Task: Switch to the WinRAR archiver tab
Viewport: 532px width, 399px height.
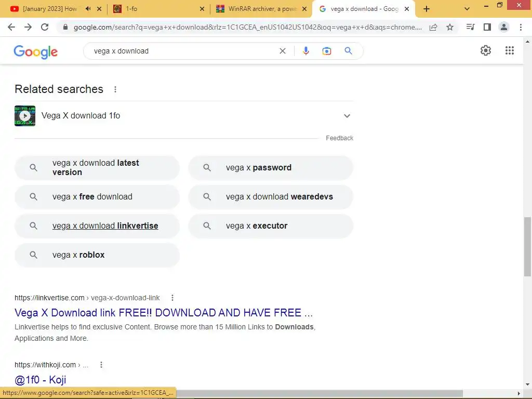Action: pyautogui.click(x=260, y=9)
